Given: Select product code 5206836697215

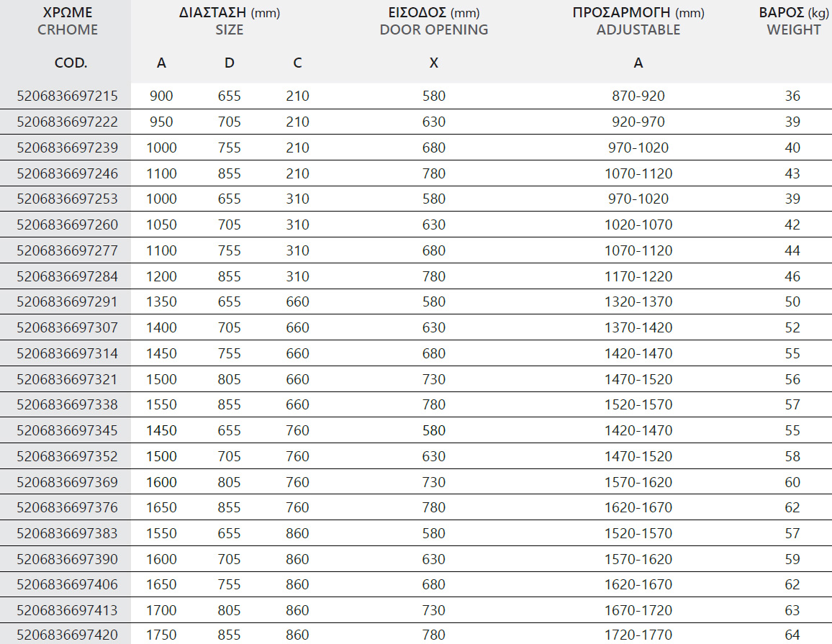Looking at the screenshot, I should (68, 96).
